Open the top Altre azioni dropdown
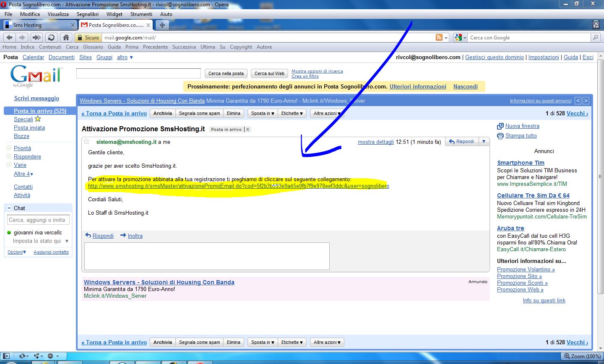The height and width of the screenshot is (364, 604). [327, 113]
